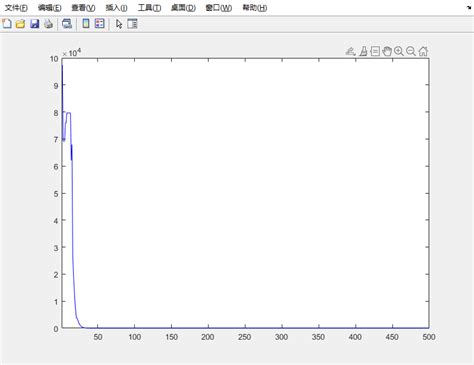Viewport: 474px width, 365px height.
Task: Toggle the insert legend button
Action: [100, 24]
